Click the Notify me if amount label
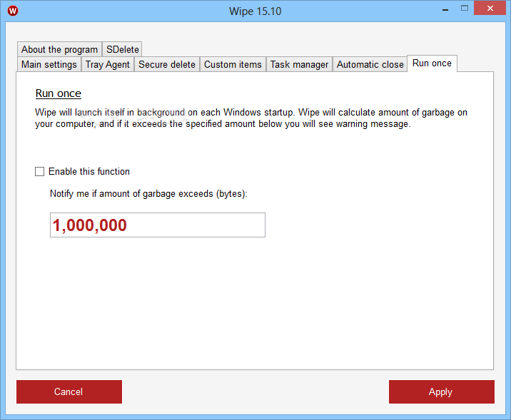The height and width of the screenshot is (420, 511). tap(148, 194)
